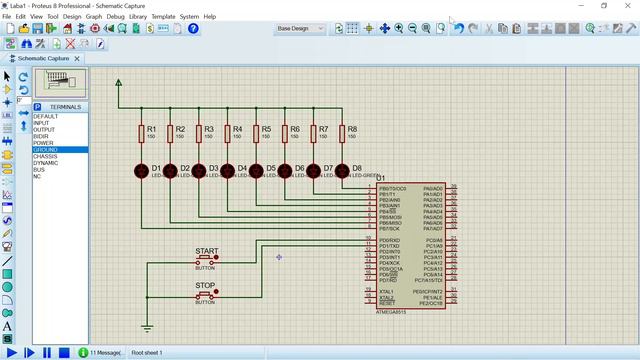
Task: Select the 2D circle graphics tool
Action: pyautogui.click(x=7, y=287)
